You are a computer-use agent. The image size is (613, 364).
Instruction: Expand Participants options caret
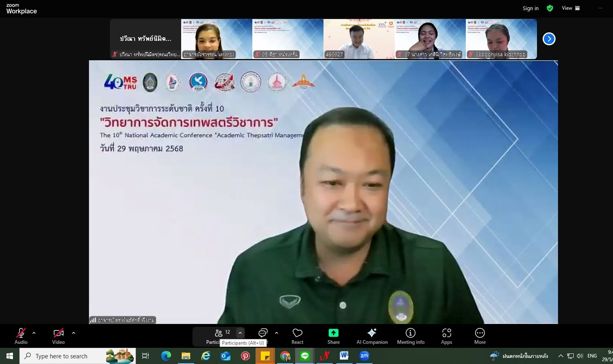[240, 333]
